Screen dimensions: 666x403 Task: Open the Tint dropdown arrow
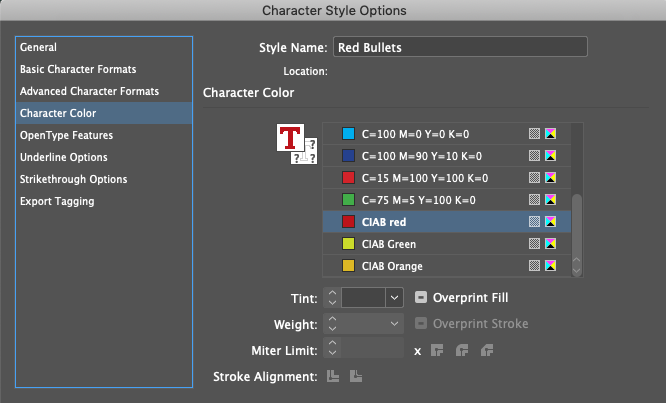(394, 298)
